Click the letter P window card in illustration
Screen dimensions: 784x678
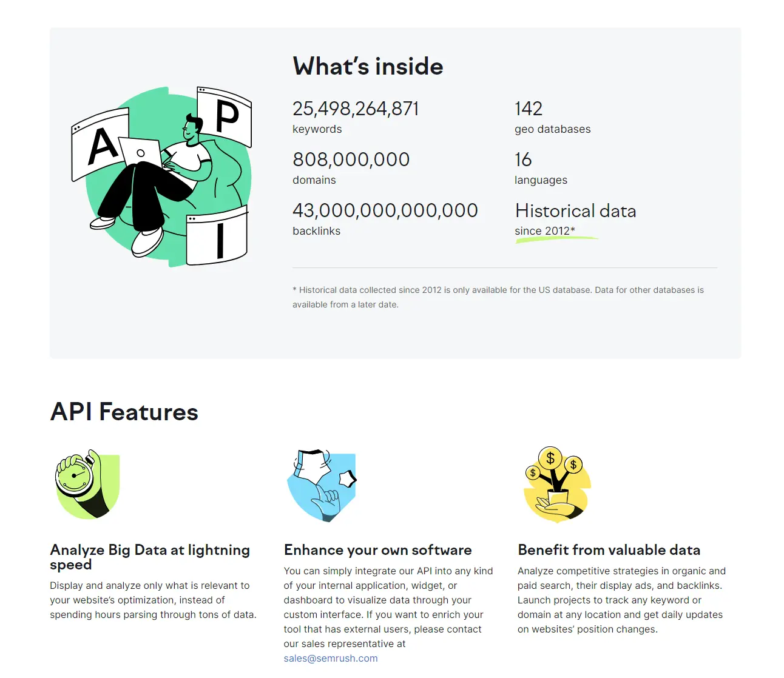(x=224, y=116)
